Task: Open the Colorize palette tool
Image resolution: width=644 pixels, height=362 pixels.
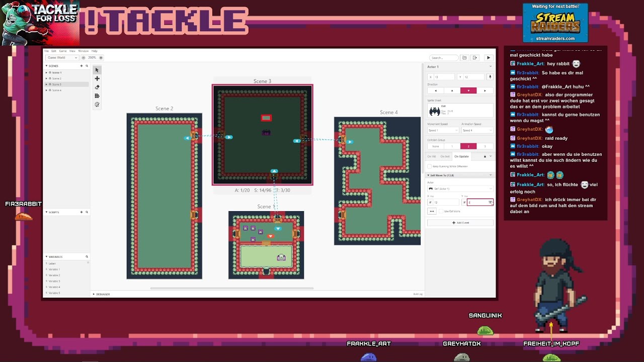Action: coord(97,105)
